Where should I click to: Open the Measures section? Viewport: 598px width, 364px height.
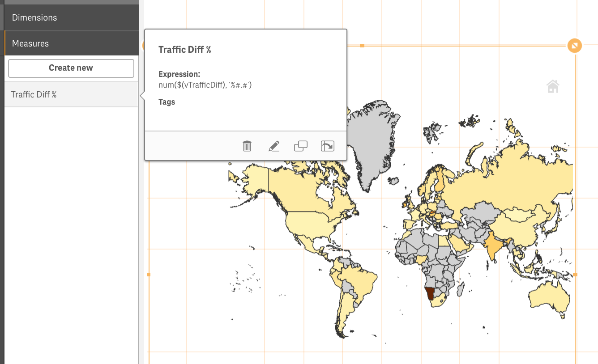[x=72, y=43]
